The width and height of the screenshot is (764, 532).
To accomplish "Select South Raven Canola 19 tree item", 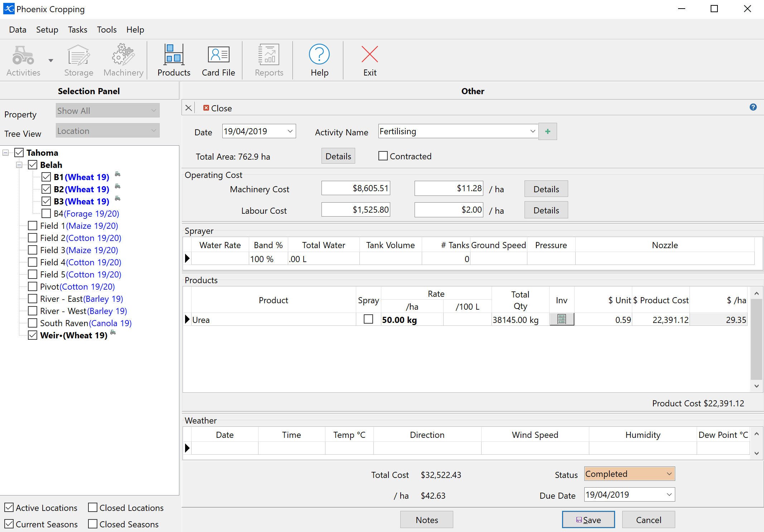I will (x=86, y=323).
